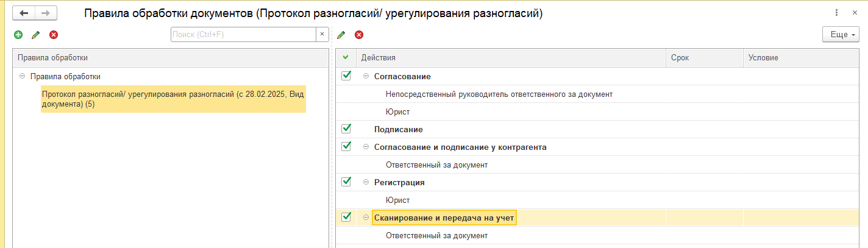This screenshot has width=868, height=248.
Task: Click the Срок column header
Action: [x=704, y=57]
